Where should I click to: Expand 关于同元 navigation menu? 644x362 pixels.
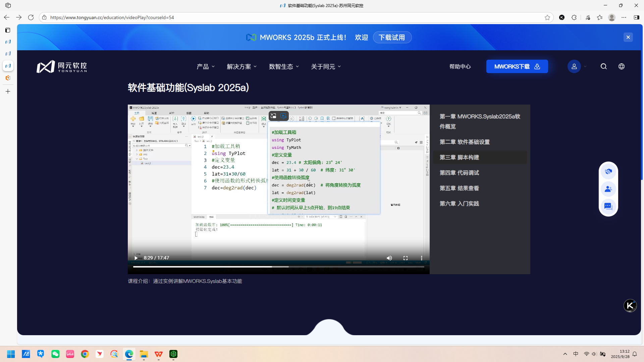[326, 67]
